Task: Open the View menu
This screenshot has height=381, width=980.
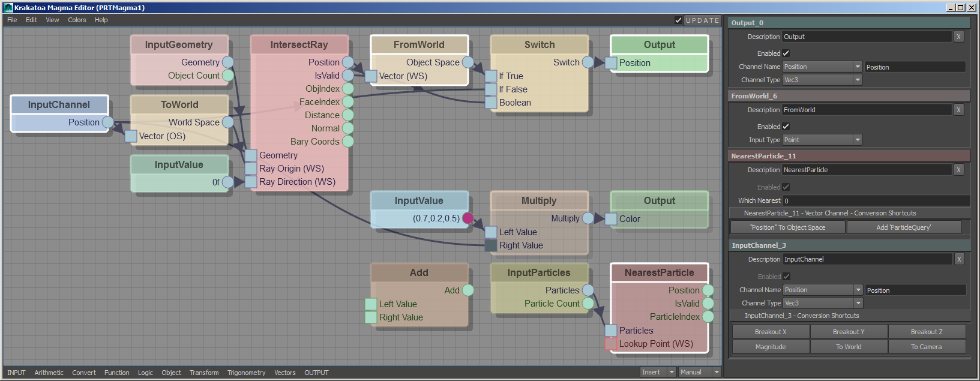Action: click(x=52, y=20)
